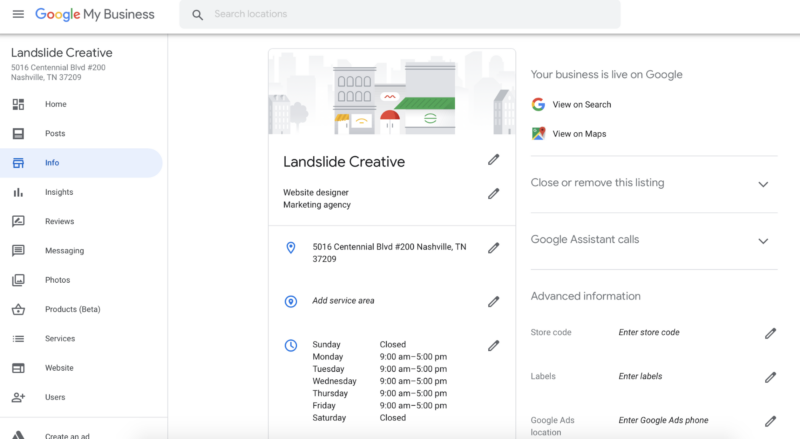800x439 pixels.
Task: Click the Products basket icon
Action: pyautogui.click(x=18, y=309)
